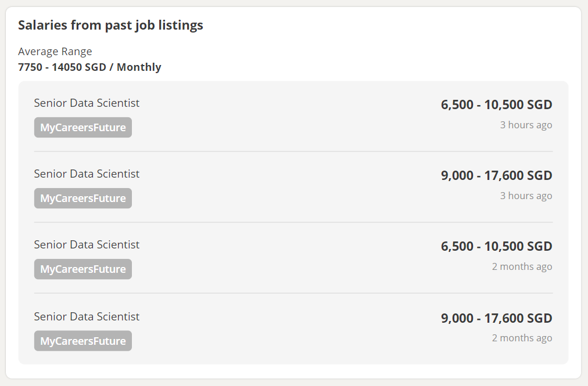The height and width of the screenshot is (386, 588).
Task: Open the first Senior Data Scientist listing
Action: click(87, 103)
